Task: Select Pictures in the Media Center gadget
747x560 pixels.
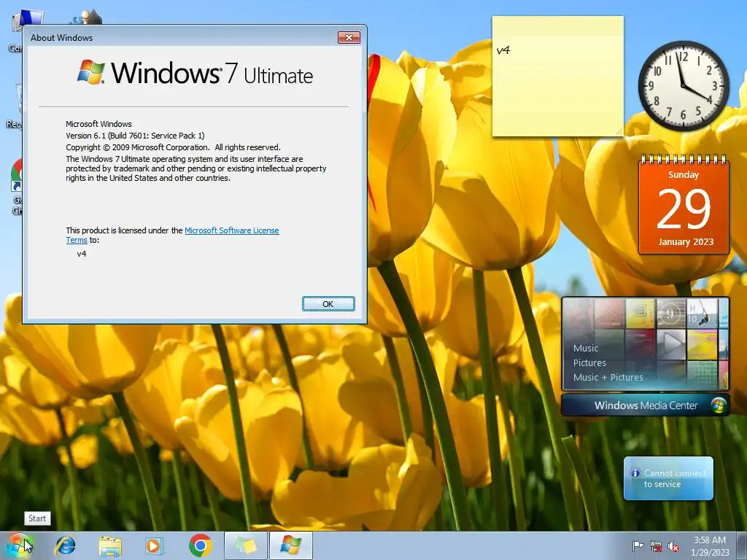Action: click(589, 363)
